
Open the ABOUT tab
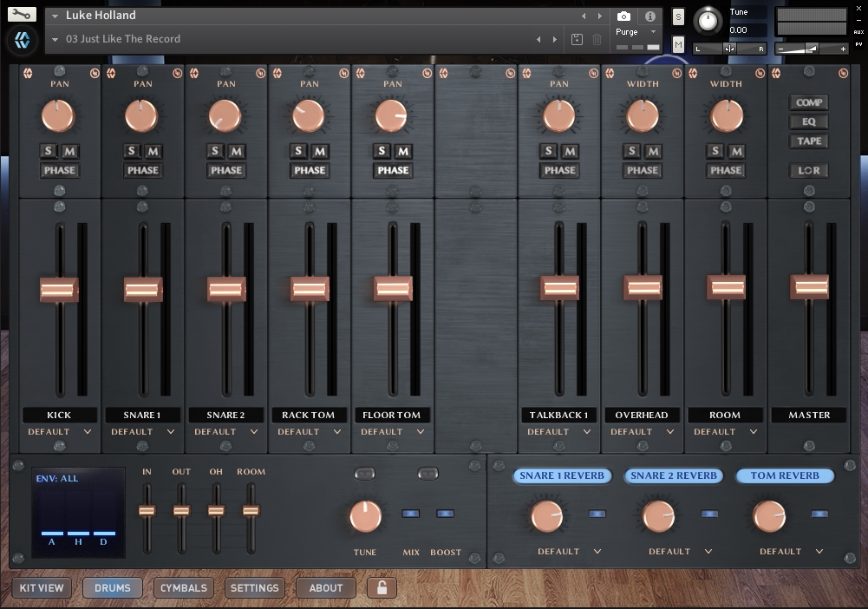pos(325,588)
